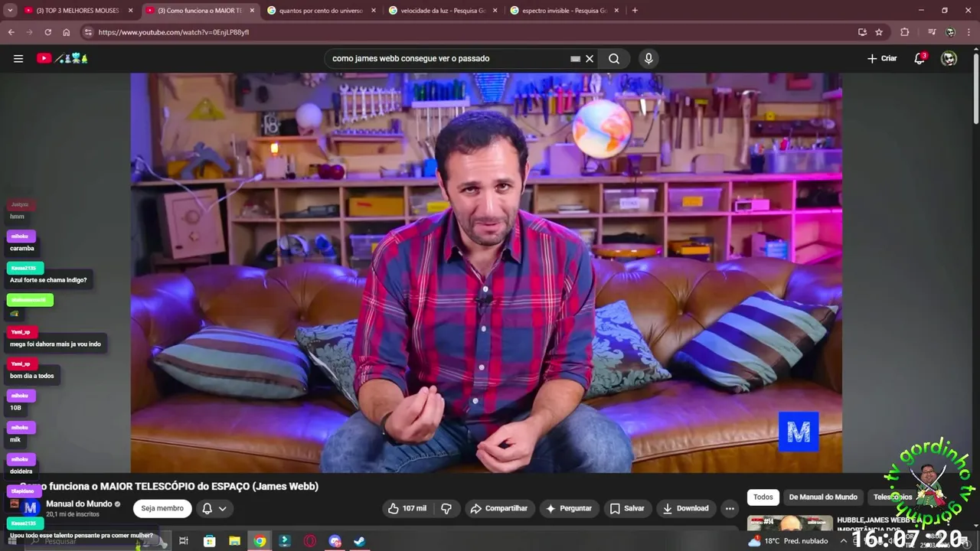
Task: Open more actions three-dot menu
Action: 730,508
